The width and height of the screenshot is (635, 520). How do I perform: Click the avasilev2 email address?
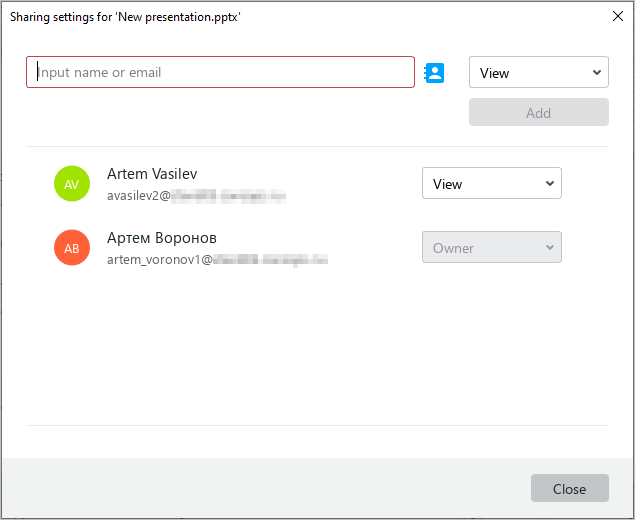coord(196,196)
